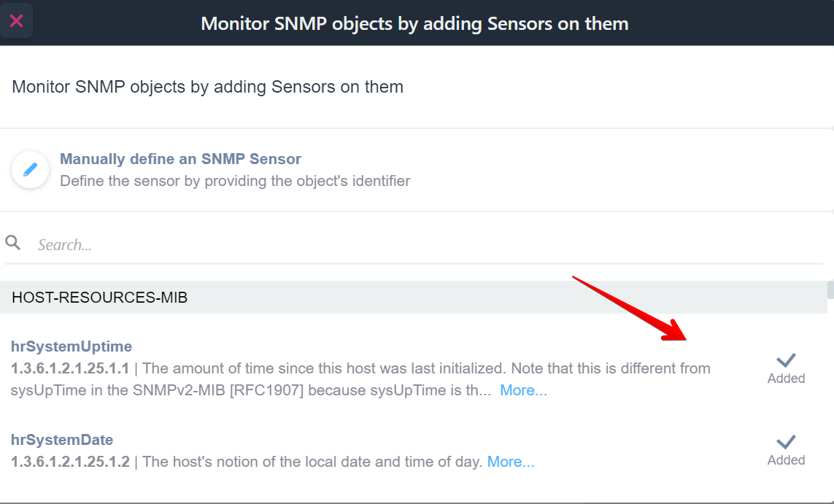Close the SNMP sensors dialog

(x=16, y=21)
